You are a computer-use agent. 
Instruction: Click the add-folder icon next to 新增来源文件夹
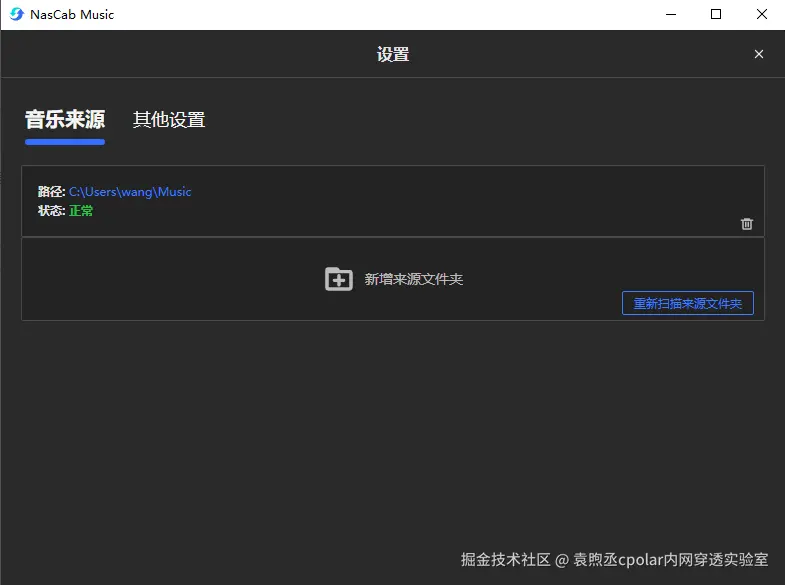click(339, 279)
